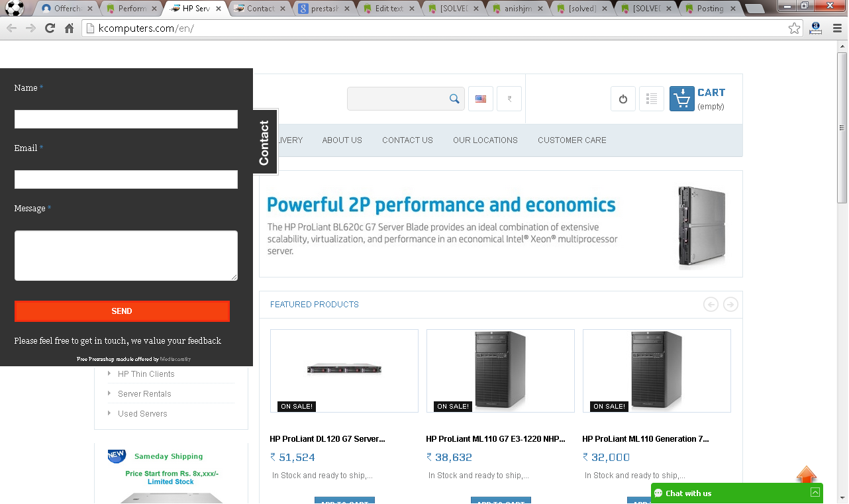Open the OUR LOCATIONS menu item

(485, 140)
